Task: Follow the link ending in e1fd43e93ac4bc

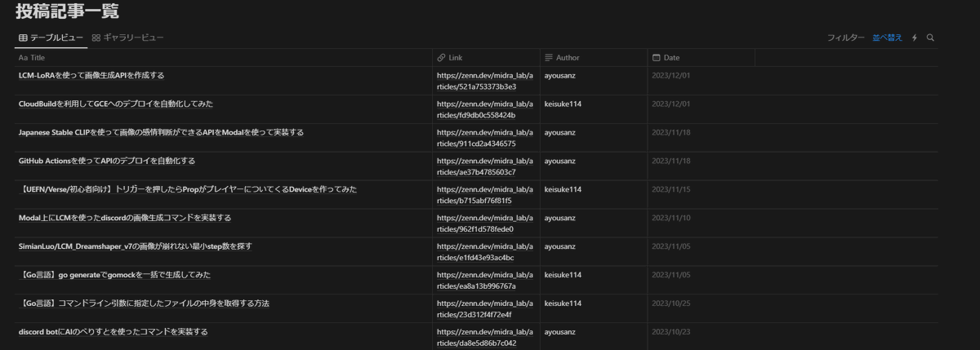Action: click(x=486, y=252)
